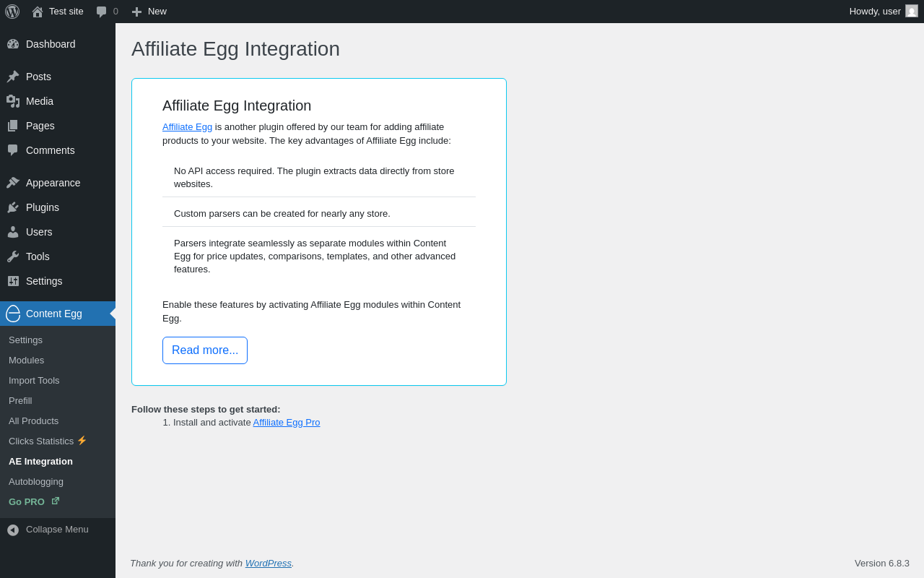Image resolution: width=924 pixels, height=578 pixels.
Task: Open the Modules submenu item
Action: (x=26, y=360)
